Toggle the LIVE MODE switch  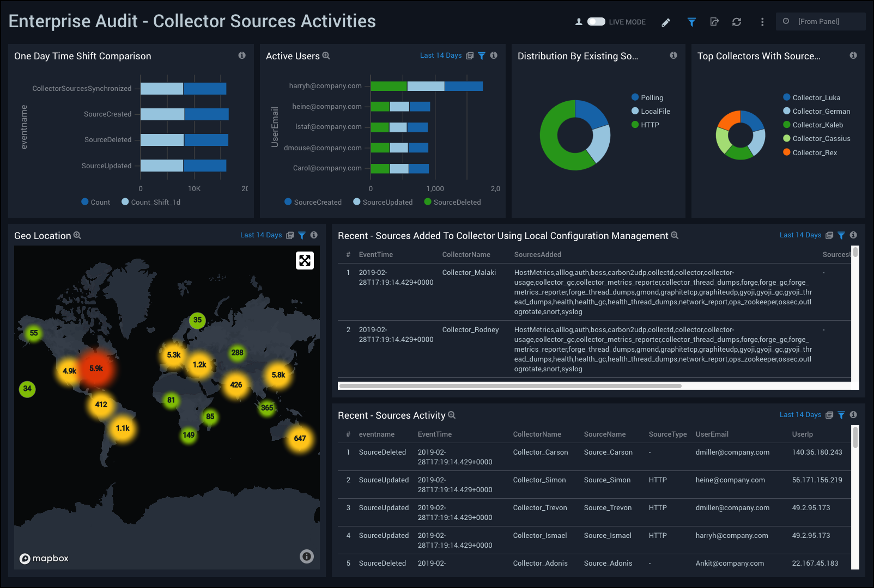(x=596, y=22)
